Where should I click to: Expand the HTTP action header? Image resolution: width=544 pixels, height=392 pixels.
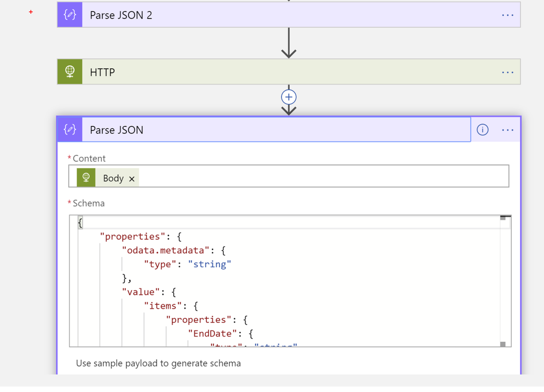click(289, 72)
